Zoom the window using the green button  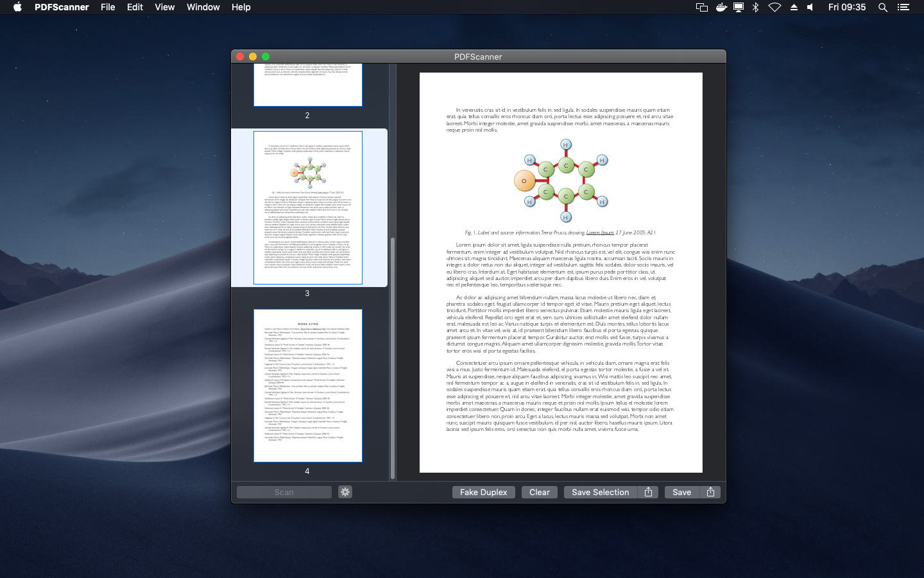tap(266, 57)
